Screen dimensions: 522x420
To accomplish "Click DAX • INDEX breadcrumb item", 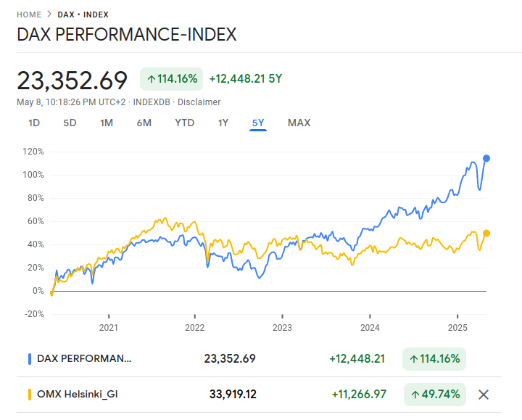I will [x=82, y=15].
